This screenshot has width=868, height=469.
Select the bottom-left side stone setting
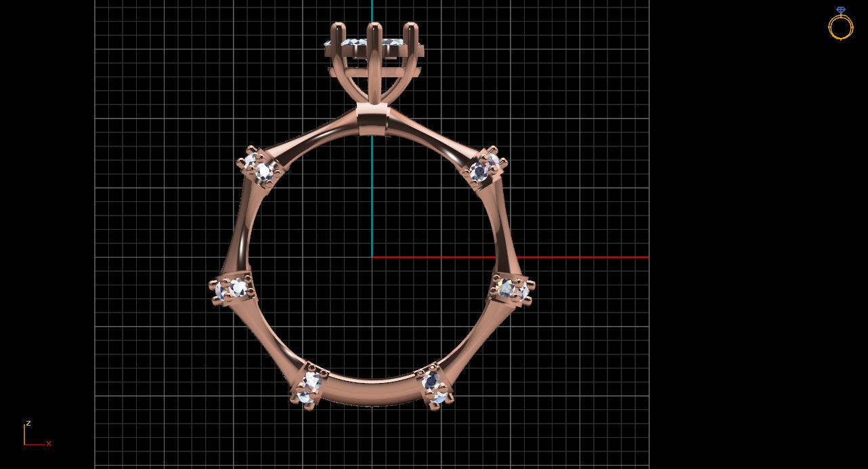309,387
